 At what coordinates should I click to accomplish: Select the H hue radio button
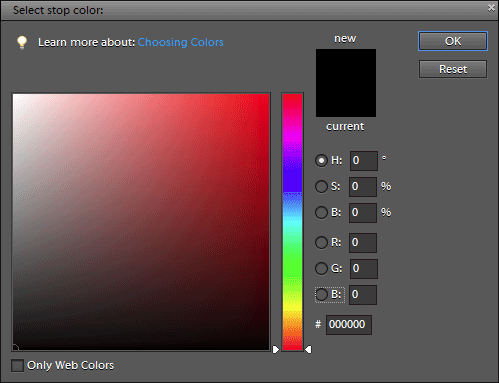[x=321, y=161]
